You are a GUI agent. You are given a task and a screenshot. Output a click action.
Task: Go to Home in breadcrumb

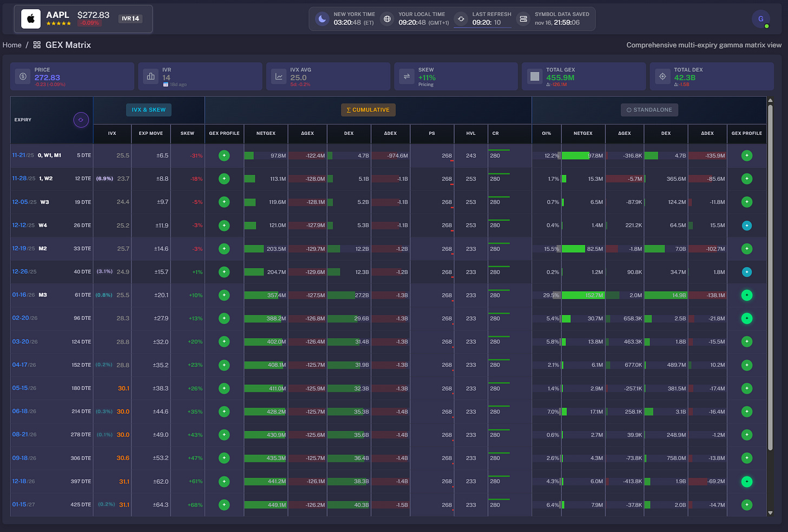12,45
